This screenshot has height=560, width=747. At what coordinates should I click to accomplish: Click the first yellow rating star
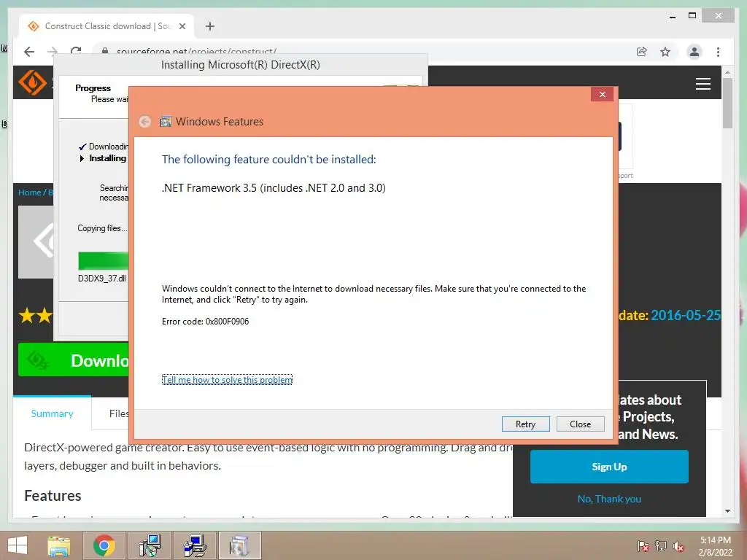pos(27,315)
